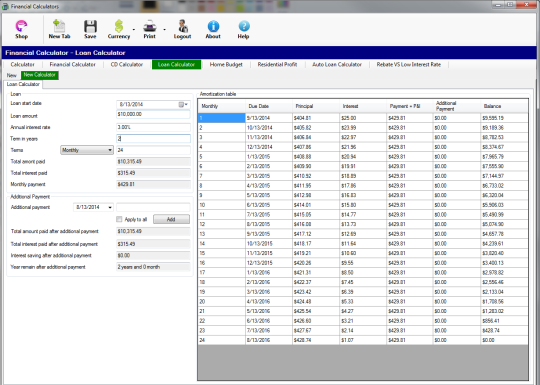
Task: Click principal $406.84 cell
Action: pyautogui.click(x=316, y=137)
